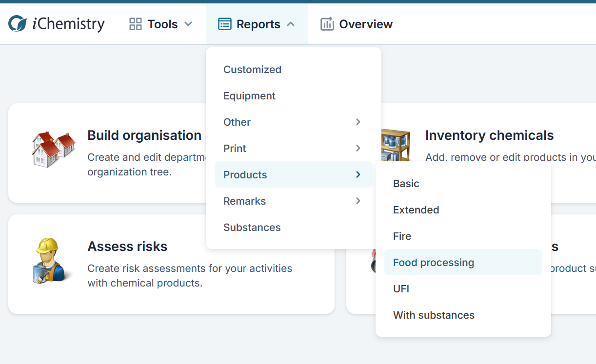Click the Overview chart icon
Viewport: 596px width, 364px height.
coord(327,24)
